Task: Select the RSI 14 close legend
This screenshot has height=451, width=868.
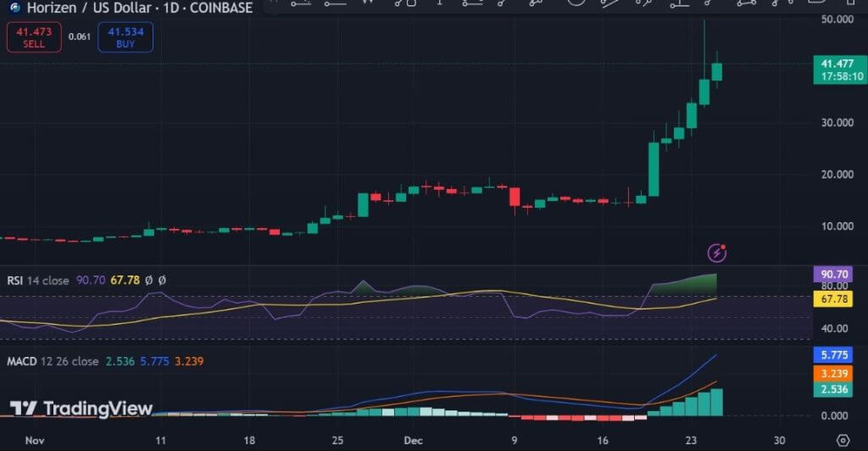Action: click(38, 281)
